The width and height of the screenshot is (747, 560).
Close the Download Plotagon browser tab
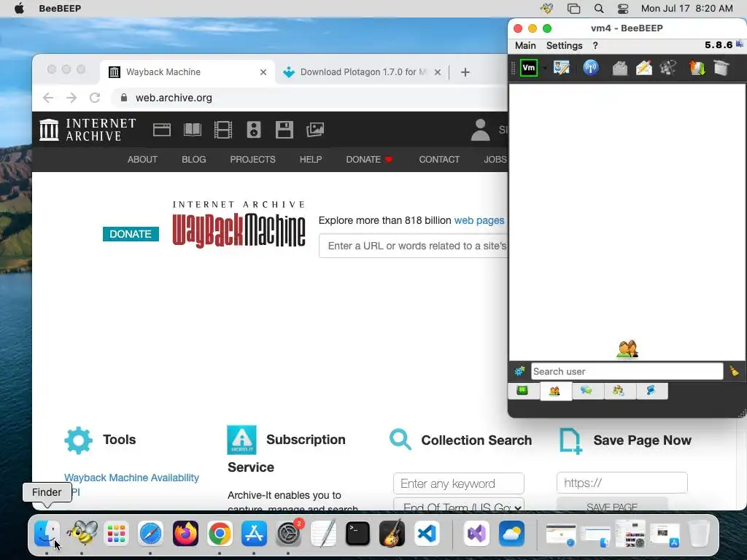click(x=438, y=72)
